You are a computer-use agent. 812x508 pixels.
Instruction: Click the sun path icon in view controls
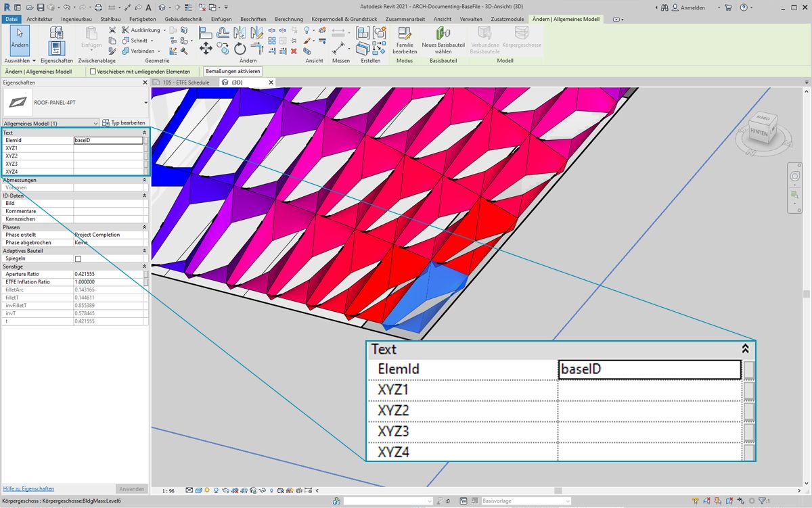tap(207, 490)
